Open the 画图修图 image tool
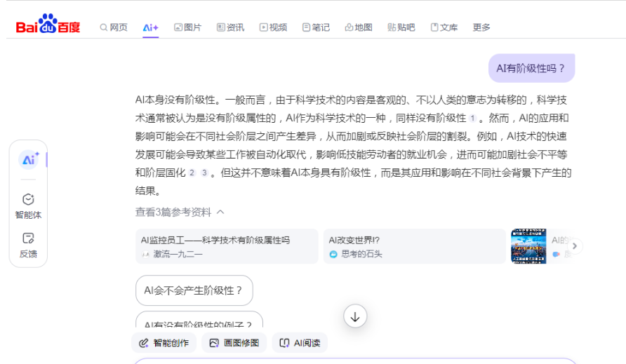 [234, 343]
